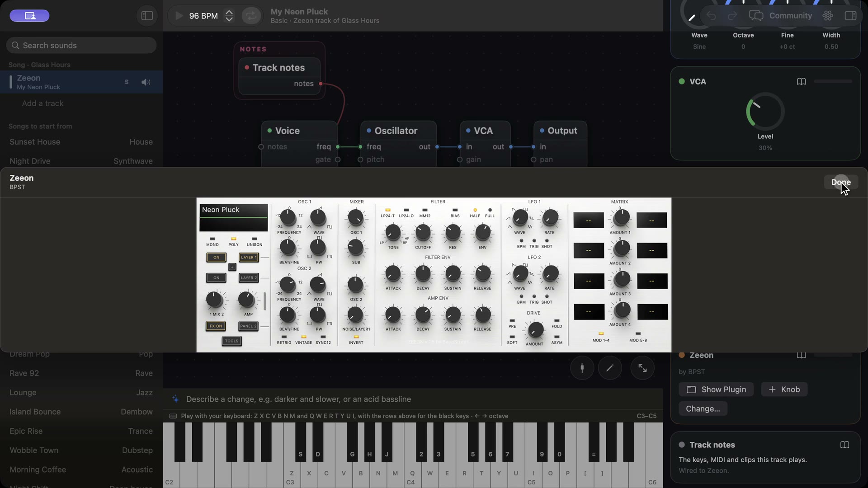The width and height of the screenshot is (868, 488).
Task: Open the grid/flower settings icon top-right
Action: tap(828, 16)
